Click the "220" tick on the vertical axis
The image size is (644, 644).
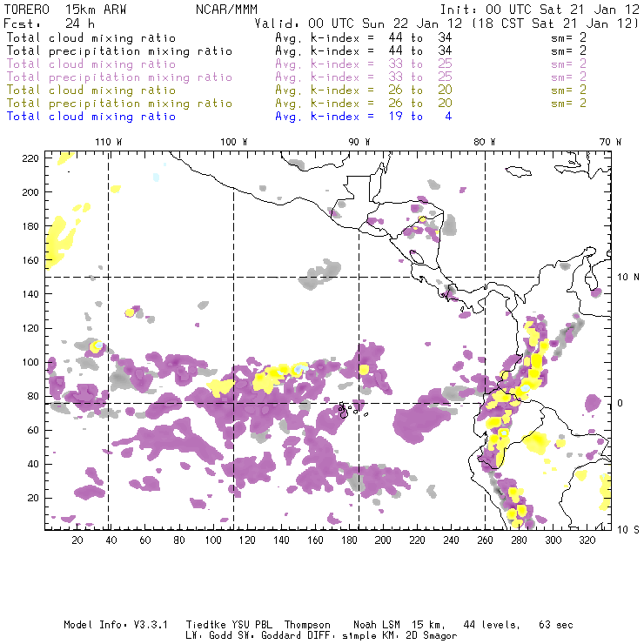(x=30, y=158)
